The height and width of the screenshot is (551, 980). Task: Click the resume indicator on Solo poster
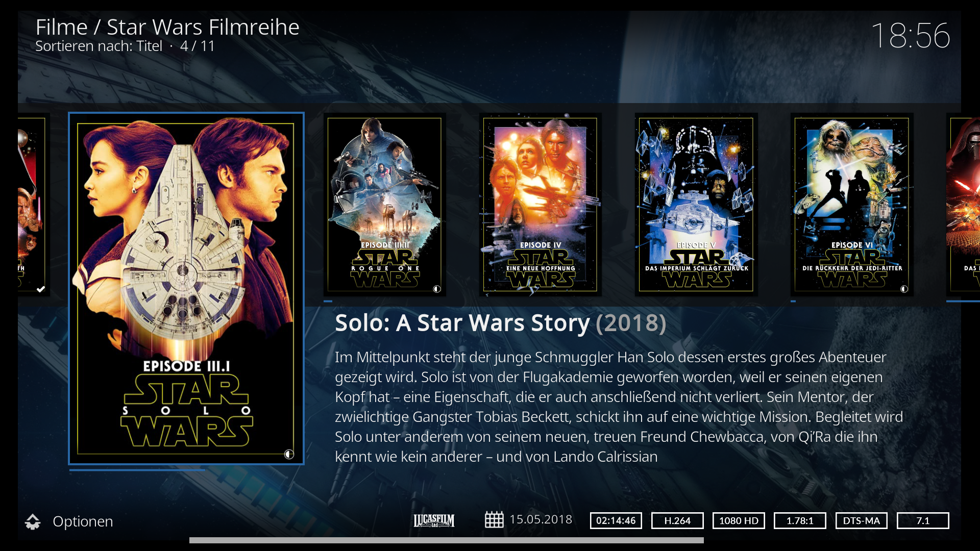pos(289,454)
